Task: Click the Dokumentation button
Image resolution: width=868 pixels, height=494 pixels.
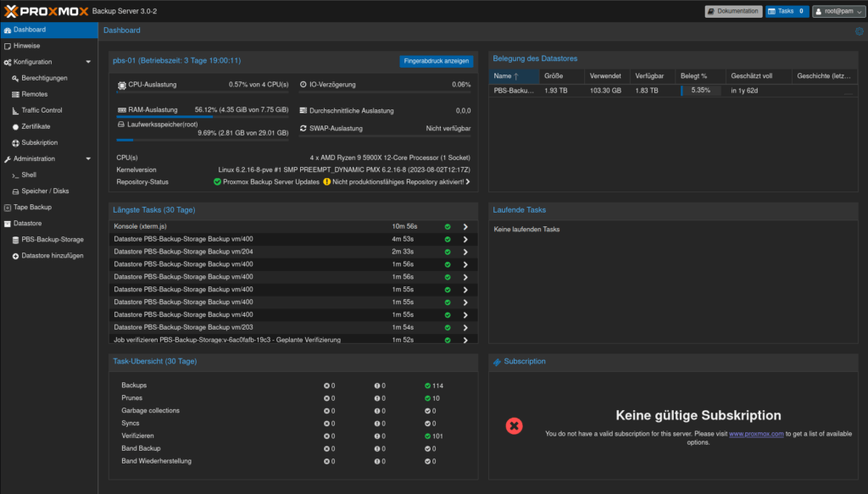Action: (733, 11)
